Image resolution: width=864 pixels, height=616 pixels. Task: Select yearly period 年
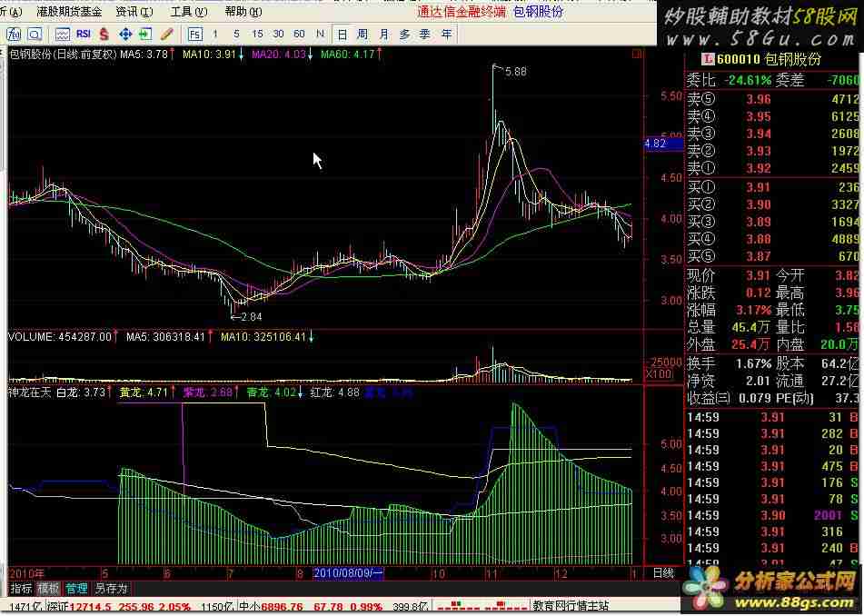click(x=446, y=35)
